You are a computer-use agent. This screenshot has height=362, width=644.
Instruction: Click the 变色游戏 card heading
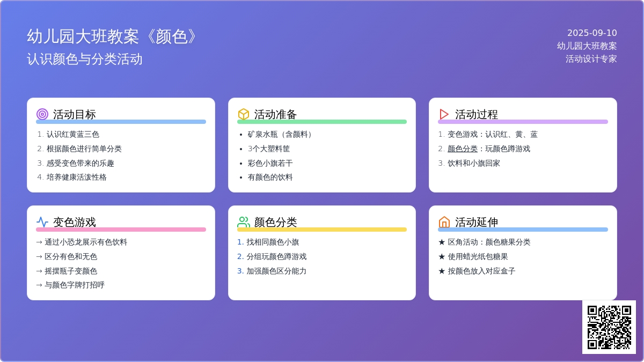coord(75,222)
